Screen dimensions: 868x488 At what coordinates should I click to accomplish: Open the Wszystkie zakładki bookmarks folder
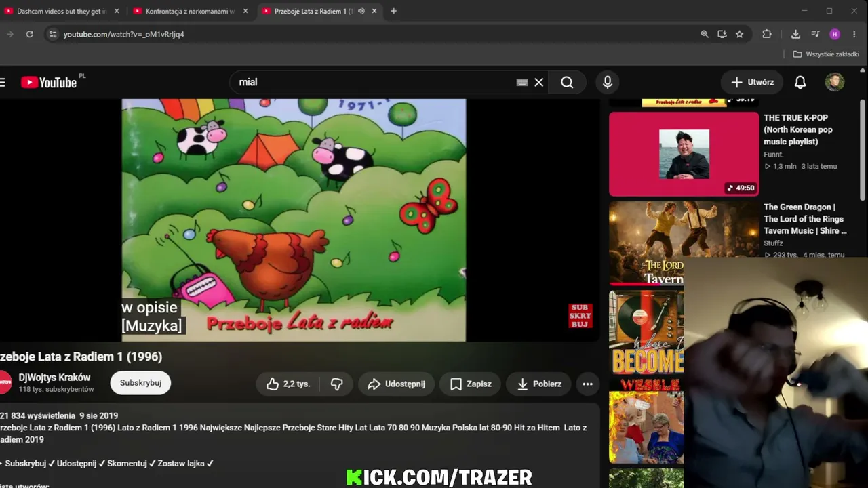pos(826,54)
